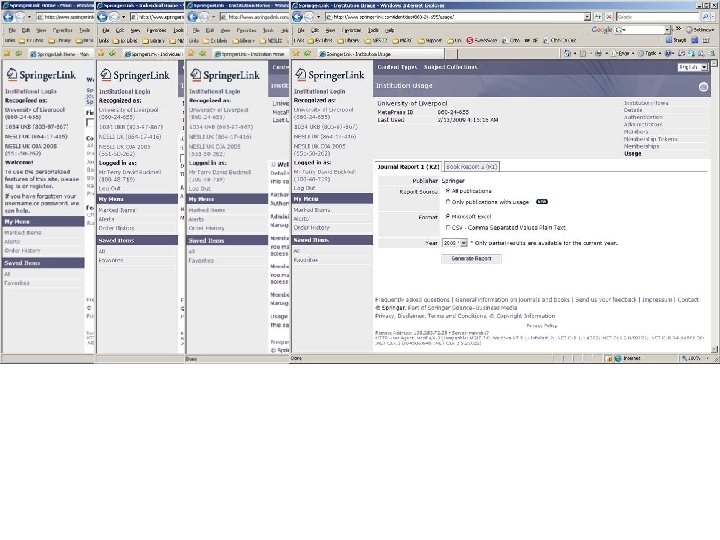Viewport: 720px width, 540px height.
Task: Click the search box next to the address bar
Action: 658,17
